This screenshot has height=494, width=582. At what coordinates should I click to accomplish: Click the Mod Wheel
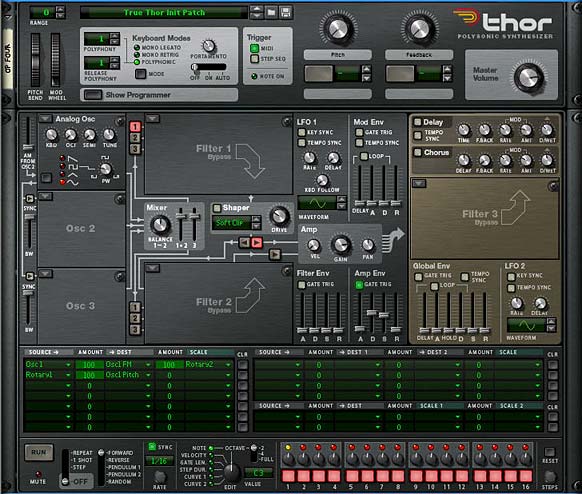coord(55,60)
